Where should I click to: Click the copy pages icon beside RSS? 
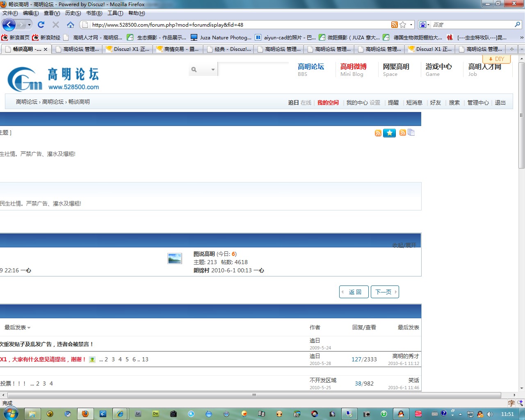pos(411,132)
